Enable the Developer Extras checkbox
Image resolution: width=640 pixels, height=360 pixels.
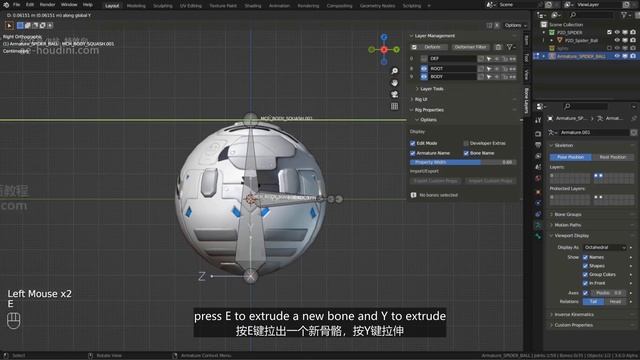pos(466,143)
